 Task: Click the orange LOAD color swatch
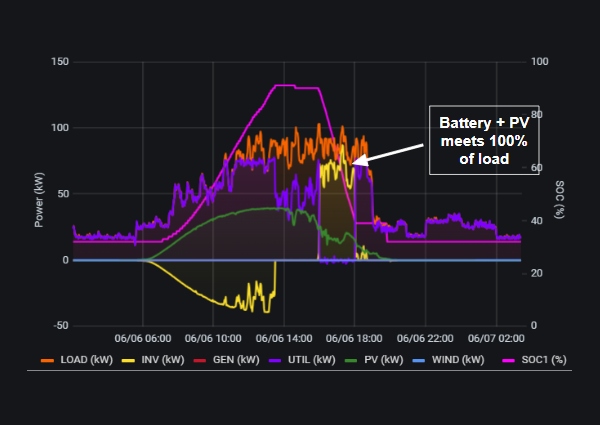(47, 360)
